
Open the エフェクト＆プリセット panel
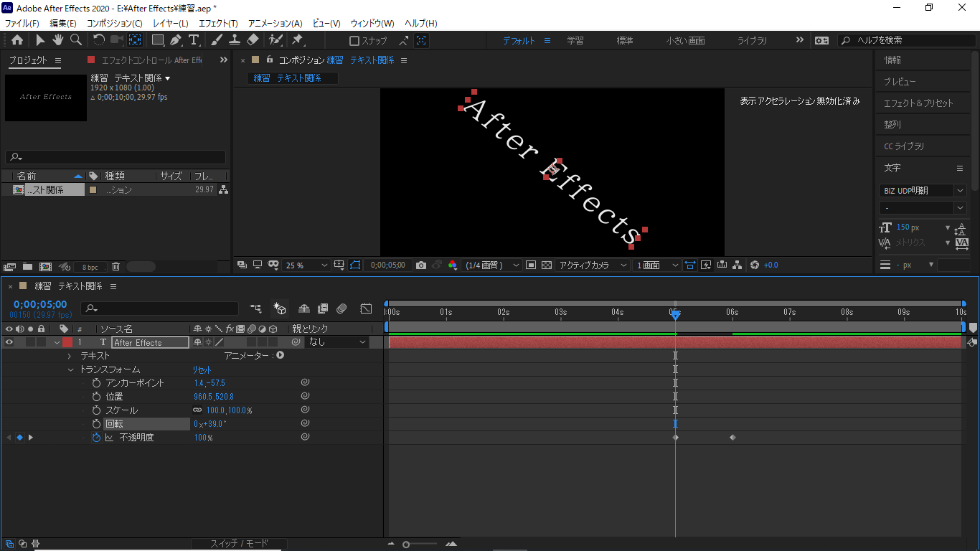pos(918,103)
